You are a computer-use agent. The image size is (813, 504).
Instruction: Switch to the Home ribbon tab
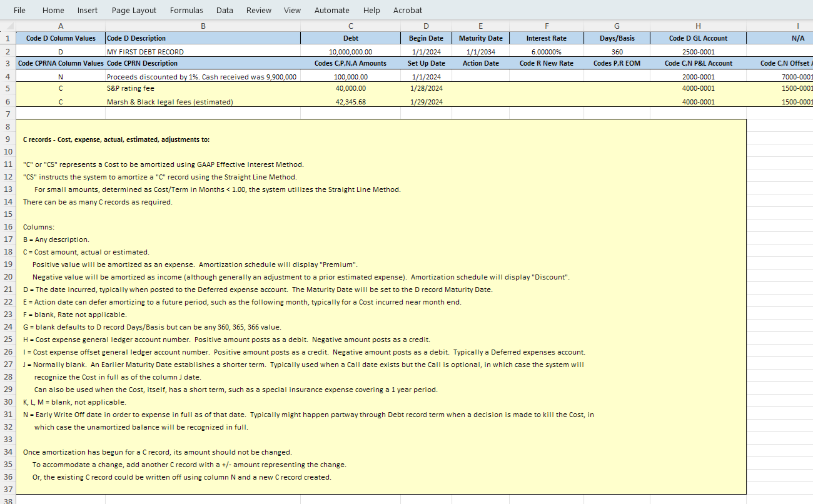click(53, 10)
